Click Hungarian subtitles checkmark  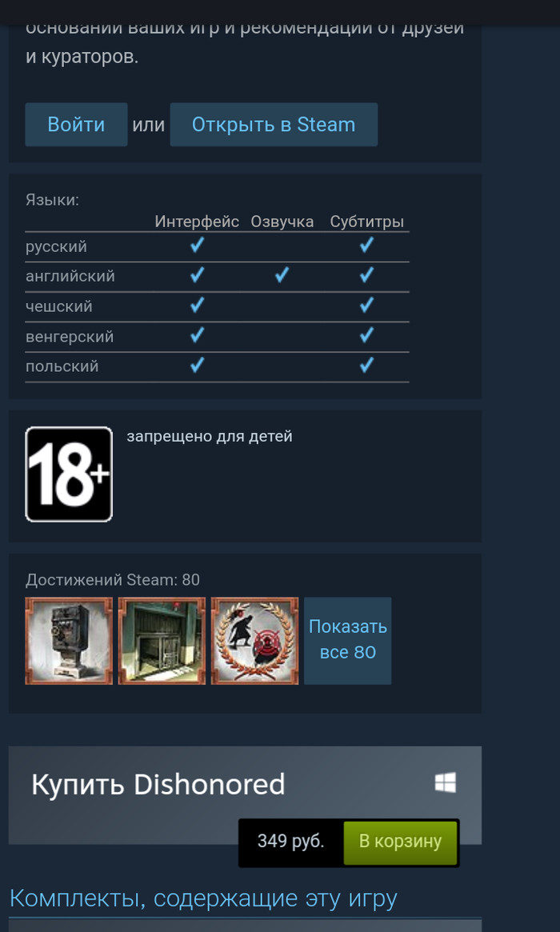pyautogui.click(x=366, y=335)
